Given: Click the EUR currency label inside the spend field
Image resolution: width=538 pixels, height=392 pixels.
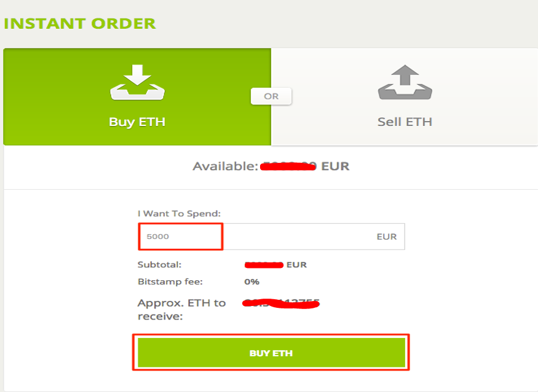Looking at the screenshot, I should [x=386, y=237].
